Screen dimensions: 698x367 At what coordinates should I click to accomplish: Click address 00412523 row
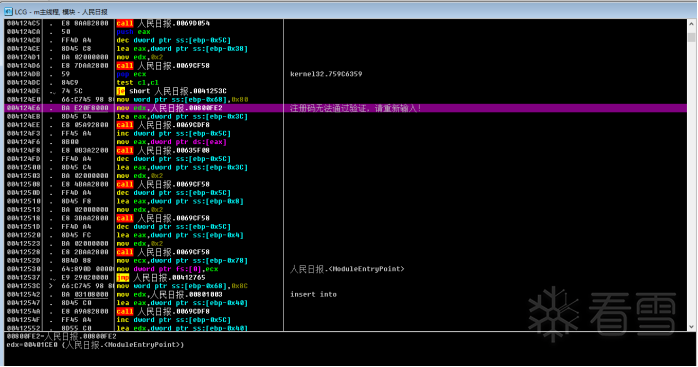tap(23, 243)
